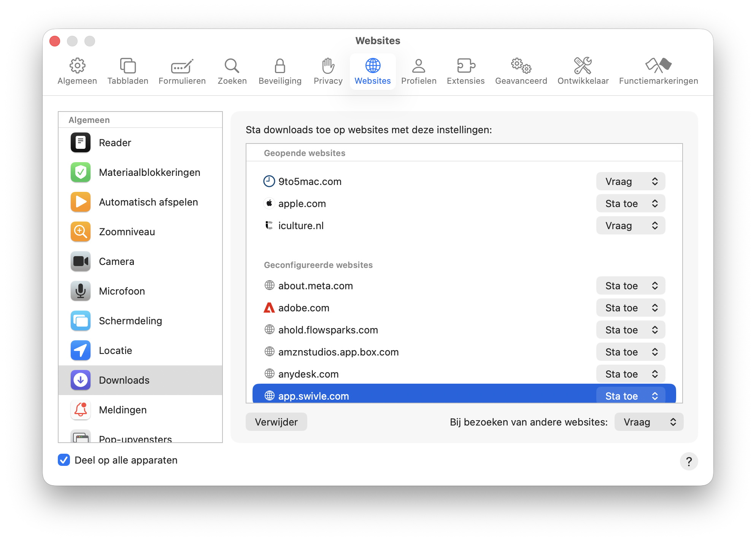This screenshot has width=756, height=542.
Task: Select Meldingen label in the sidebar
Action: click(123, 410)
